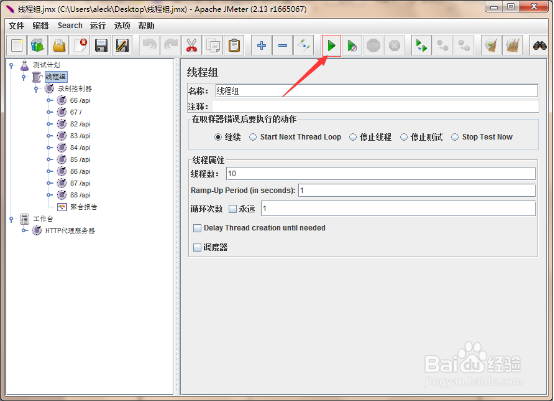This screenshot has height=401, width=554.
Task: Click the New test plan icon
Action: 17,46
